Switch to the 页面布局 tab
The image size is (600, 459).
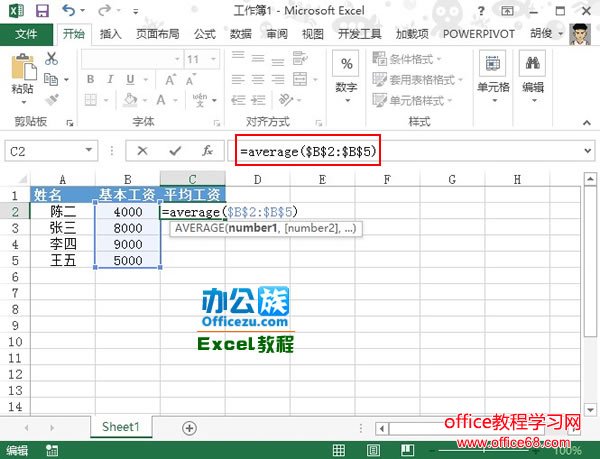coord(157,34)
